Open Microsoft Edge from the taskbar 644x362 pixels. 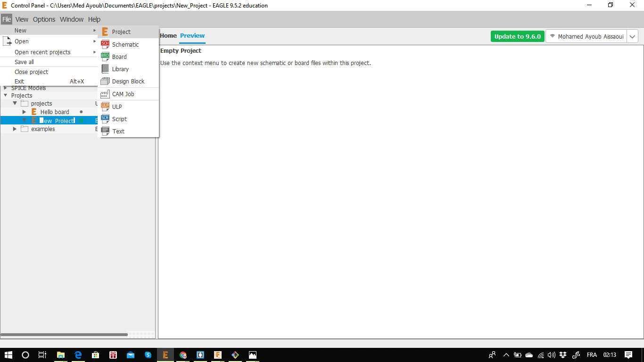pyautogui.click(x=78, y=355)
